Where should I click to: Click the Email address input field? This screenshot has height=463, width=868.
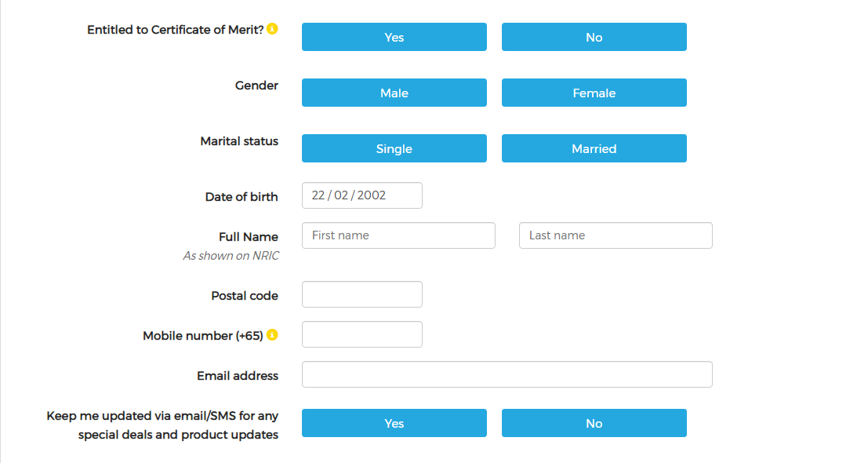click(x=507, y=374)
